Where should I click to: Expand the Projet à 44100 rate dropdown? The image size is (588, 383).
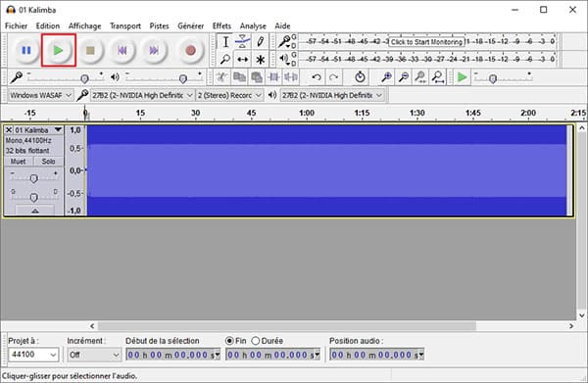click(x=33, y=355)
